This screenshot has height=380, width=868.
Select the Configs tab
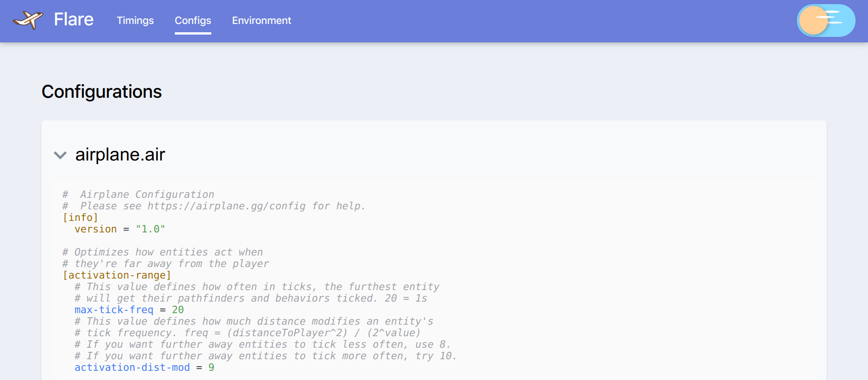193,21
